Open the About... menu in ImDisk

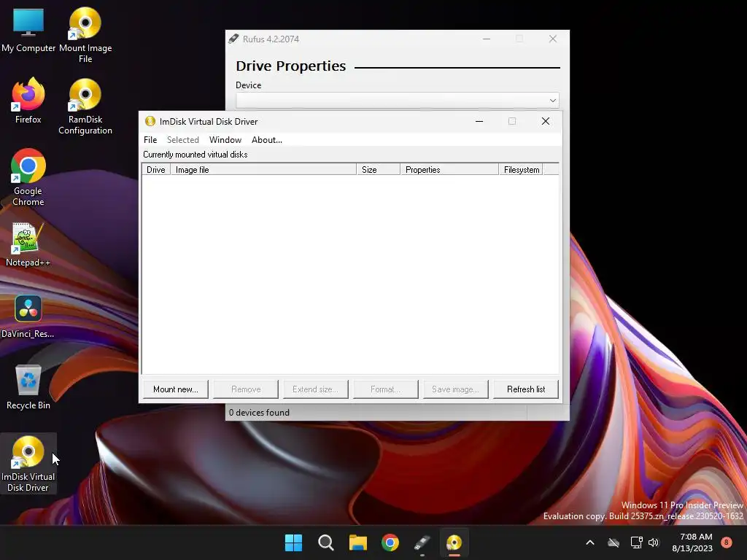point(267,140)
